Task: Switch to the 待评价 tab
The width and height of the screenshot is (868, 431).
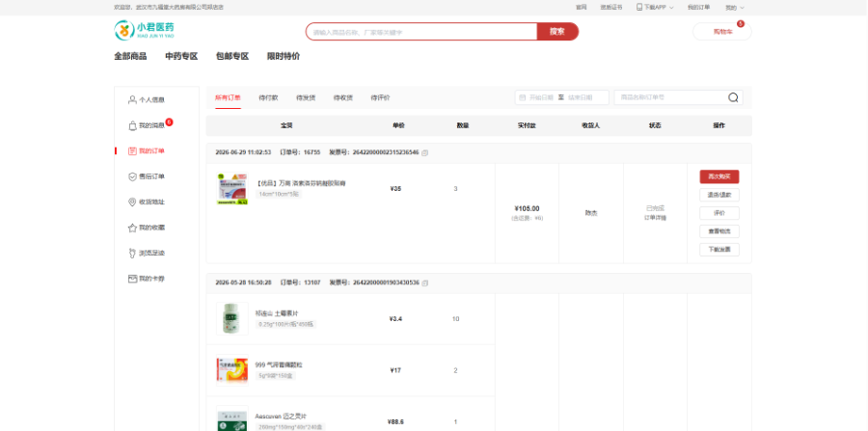Action: click(x=380, y=98)
